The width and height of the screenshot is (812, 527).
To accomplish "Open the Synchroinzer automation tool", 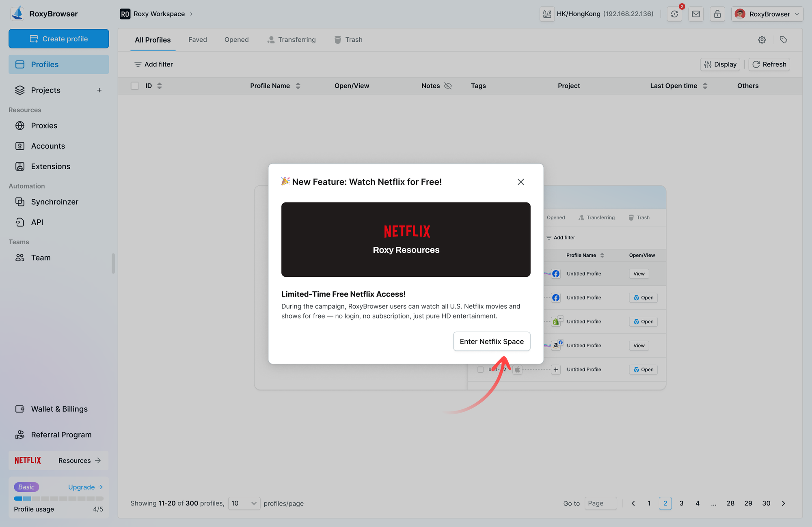I will (x=55, y=202).
